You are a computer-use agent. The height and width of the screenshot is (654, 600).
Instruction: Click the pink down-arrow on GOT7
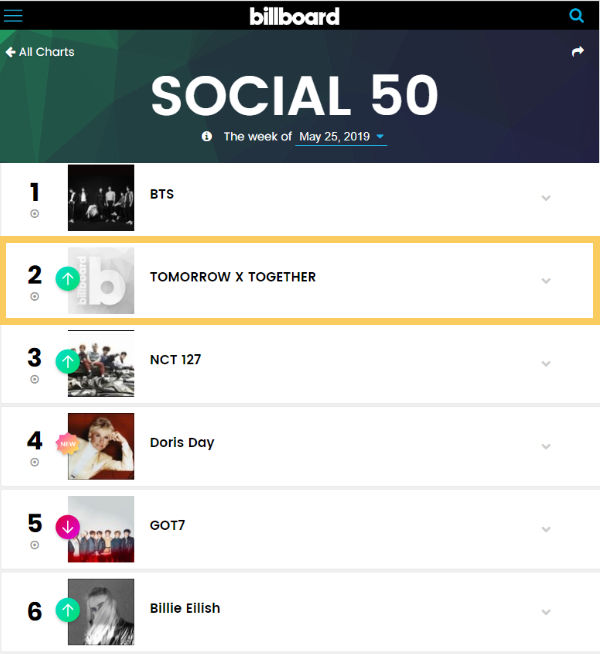(x=68, y=526)
